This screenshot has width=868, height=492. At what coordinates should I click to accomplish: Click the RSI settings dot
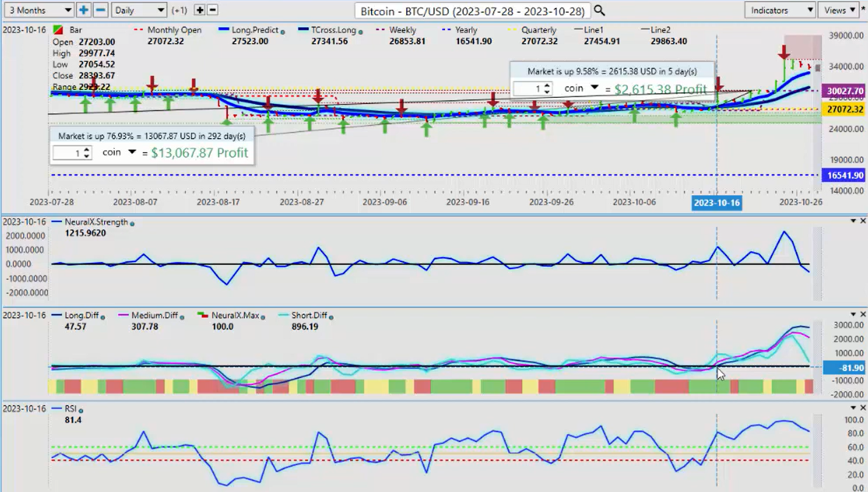pyautogui.click(x=81, y=411)
